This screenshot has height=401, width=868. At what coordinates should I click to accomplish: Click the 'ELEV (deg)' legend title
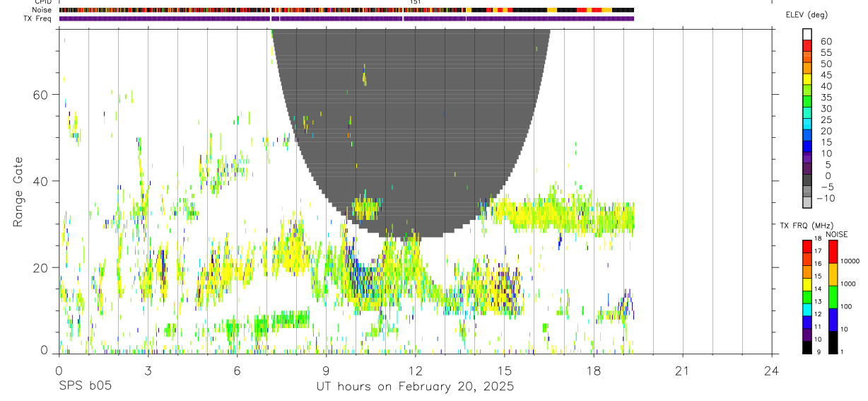tap(807, 15)
